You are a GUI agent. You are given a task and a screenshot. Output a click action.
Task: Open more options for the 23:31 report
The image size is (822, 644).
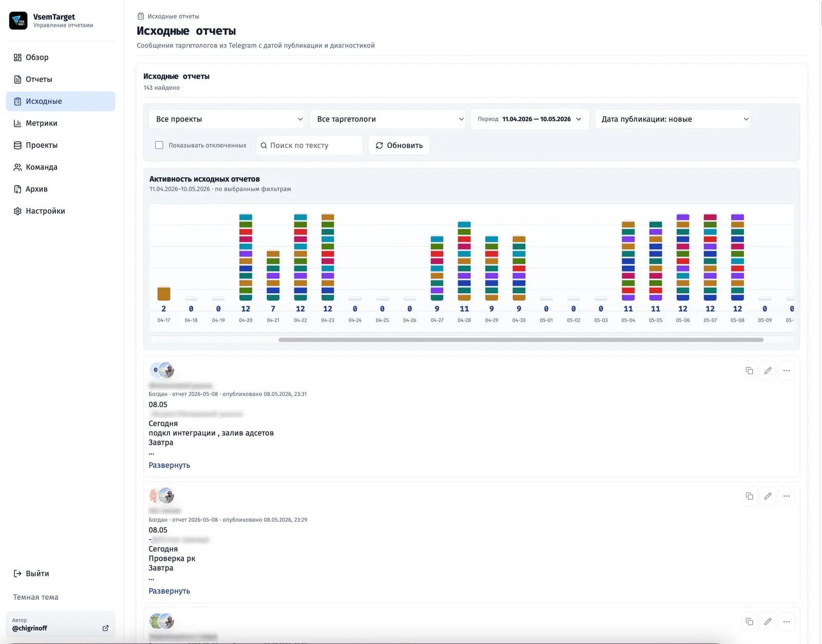coord(787,371)
